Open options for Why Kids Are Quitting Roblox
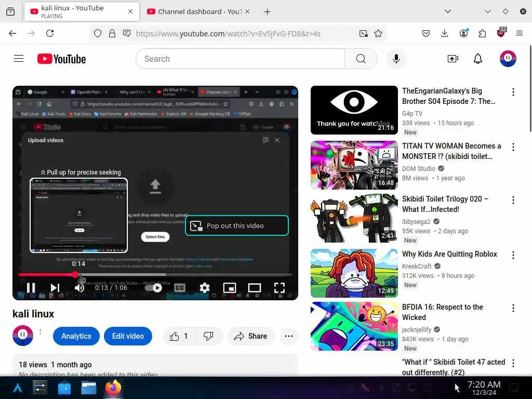 pyautogui.click(x=513, y=255)
